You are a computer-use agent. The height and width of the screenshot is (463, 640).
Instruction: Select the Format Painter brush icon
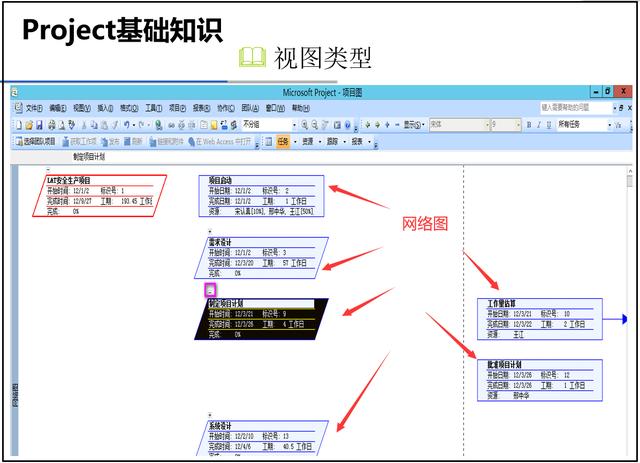[115, 125]
